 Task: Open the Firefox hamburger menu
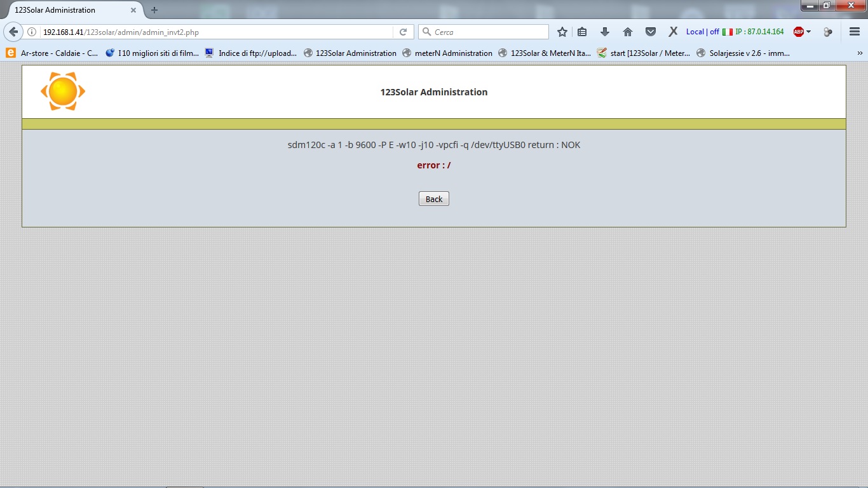click(x=855, y=32)
